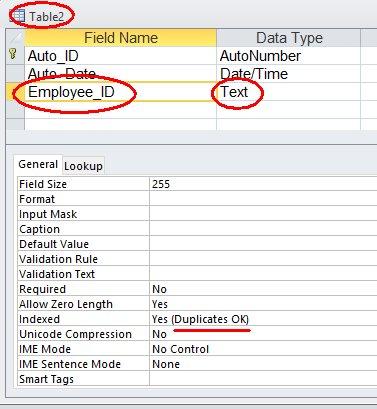This screenshot has width=377, height=409.
Task: Open the IME Mode No Control setting
Action: pyautogui.click(x=263, y=349)
